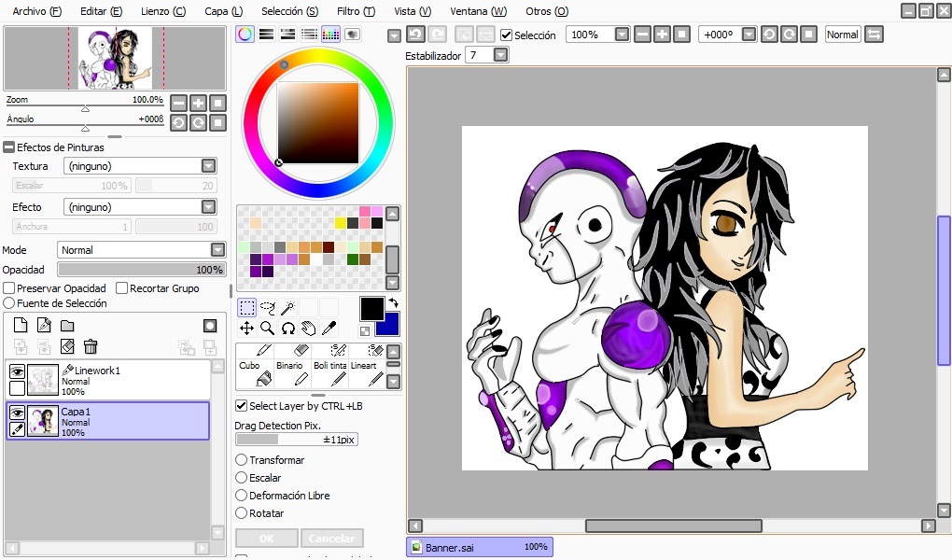Open the Archivo menu
Image resolution: width=952 pixels, height=560 pixels.
tap(37, 11)
